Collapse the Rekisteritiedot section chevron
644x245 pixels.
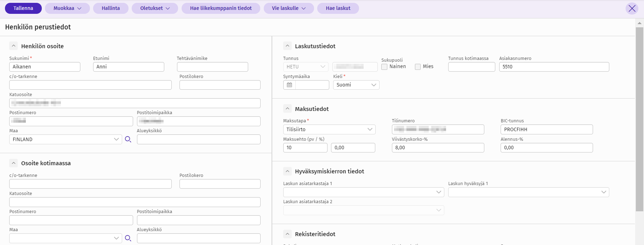tap(287, 234)
